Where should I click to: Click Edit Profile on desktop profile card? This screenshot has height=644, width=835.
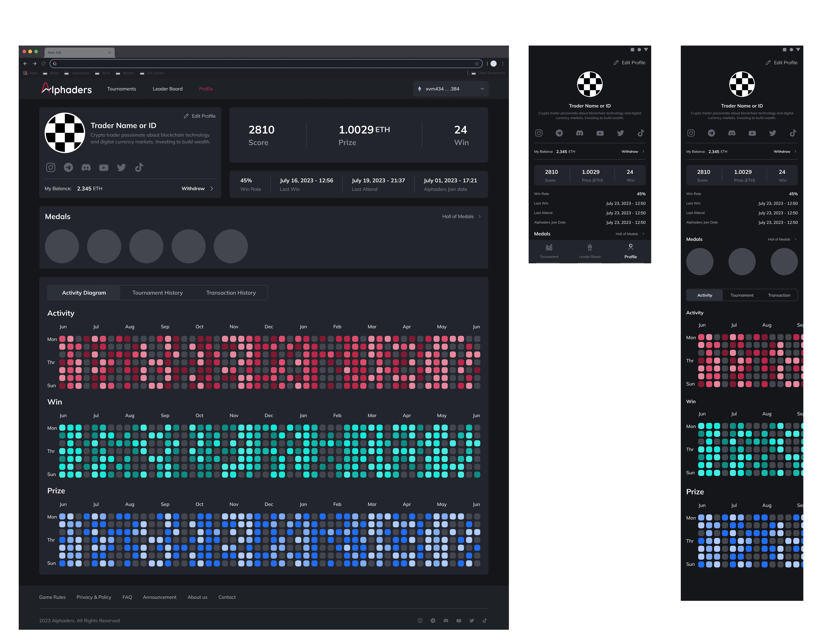click(x=200, y=116)
